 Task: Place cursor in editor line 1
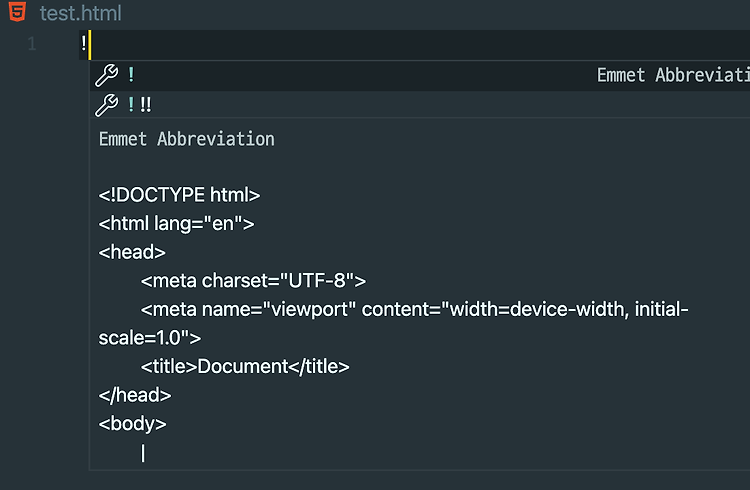[x=414, y=45]
